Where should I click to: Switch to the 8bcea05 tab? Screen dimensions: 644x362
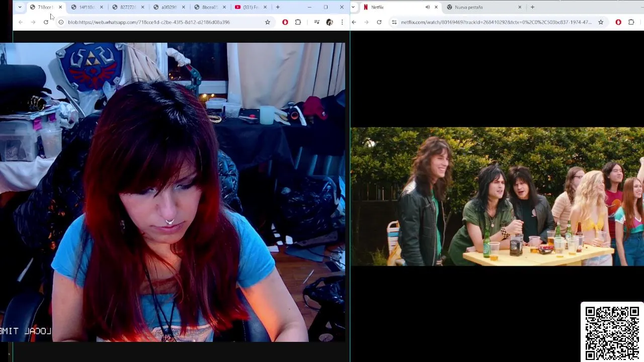click(x=209, y=7)
